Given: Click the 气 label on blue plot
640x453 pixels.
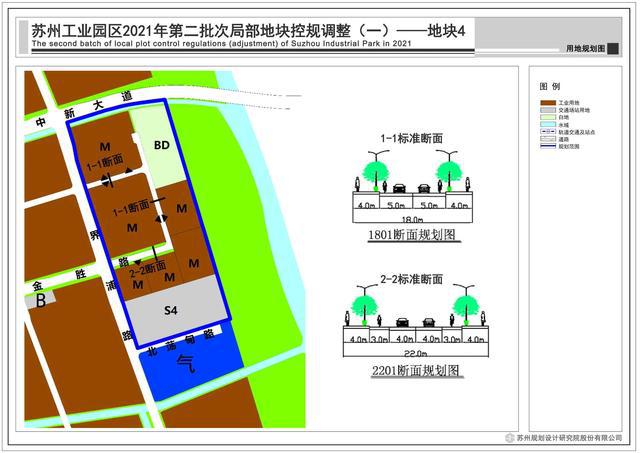Looking at the screenshot, I should tap(186, 364).
